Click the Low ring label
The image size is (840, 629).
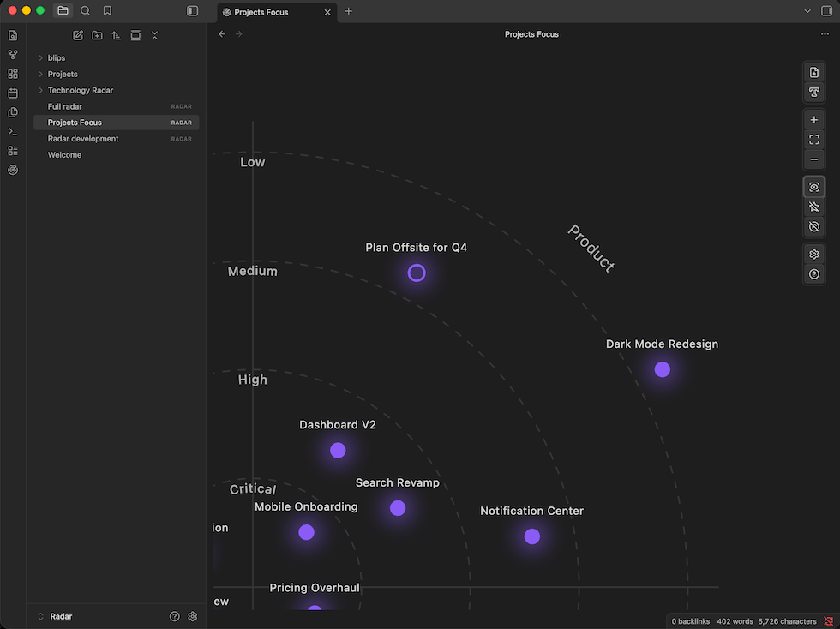click(x=252, y=162)
